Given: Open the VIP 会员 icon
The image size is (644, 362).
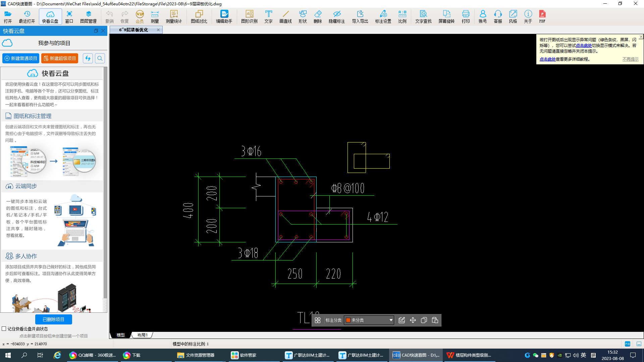Looking at the screenshot, I should tap(140, 16).
